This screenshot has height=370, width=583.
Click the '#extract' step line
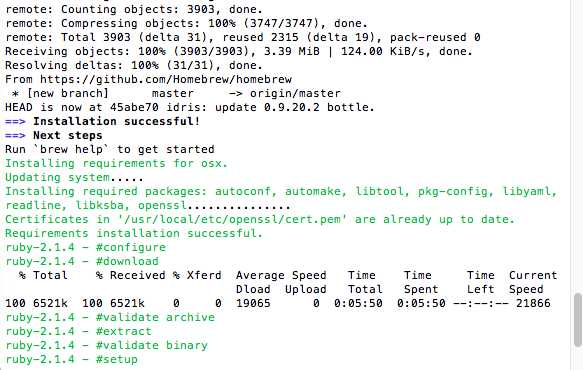tap(78, 331)
